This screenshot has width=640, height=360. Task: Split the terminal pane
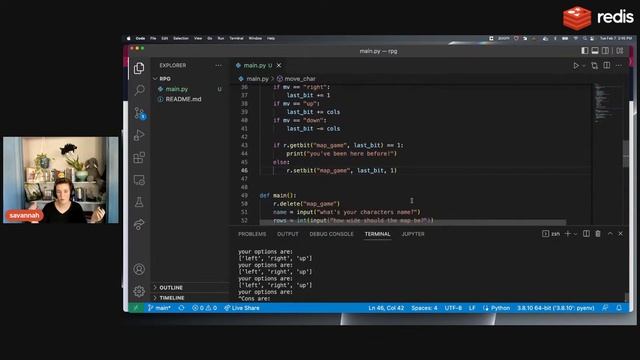pyautogui.click(x=586, y=233)
